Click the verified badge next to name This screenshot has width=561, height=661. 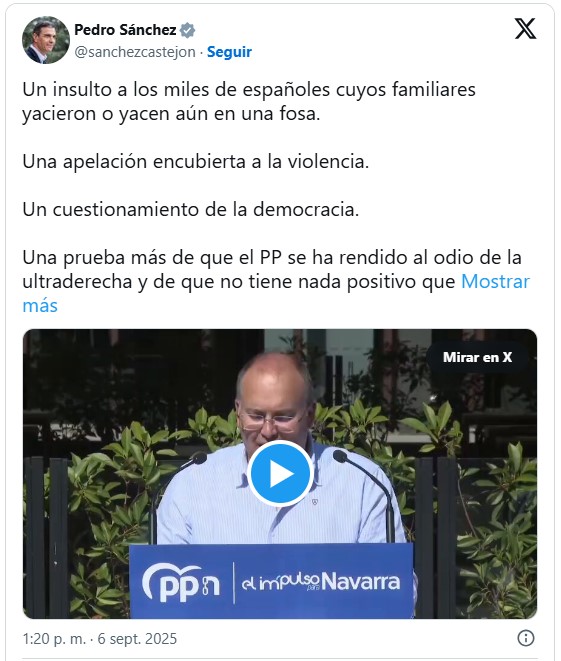pyautogui.click(x=187, y=30)
